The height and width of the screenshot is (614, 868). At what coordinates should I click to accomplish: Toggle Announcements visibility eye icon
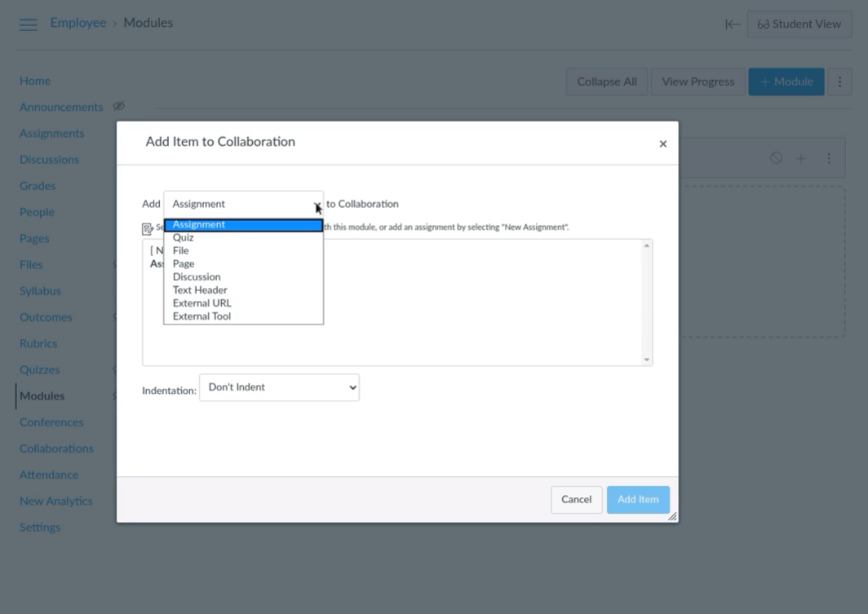coord(118,107)
